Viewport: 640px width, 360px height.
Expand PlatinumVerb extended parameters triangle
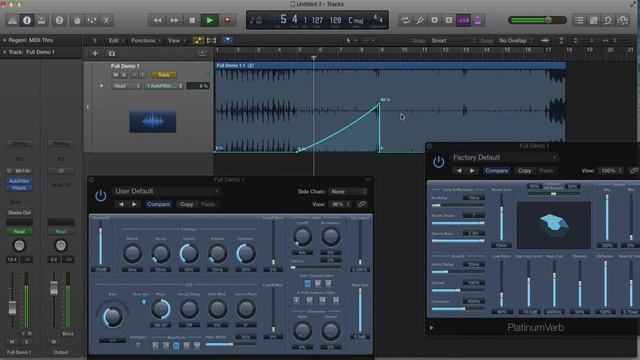431,328
